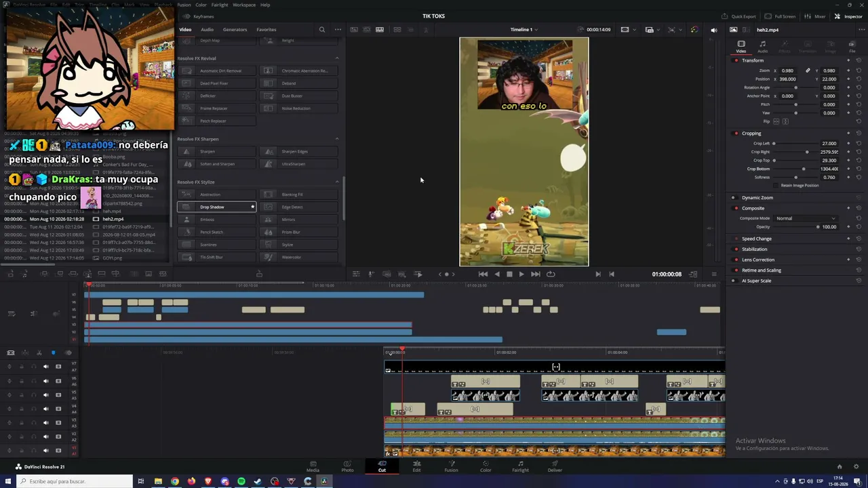The width and height of the screenshot is (868, 488).
Task: Switch to the Media page
Action: pyautogui.click(x=313, y=466)
